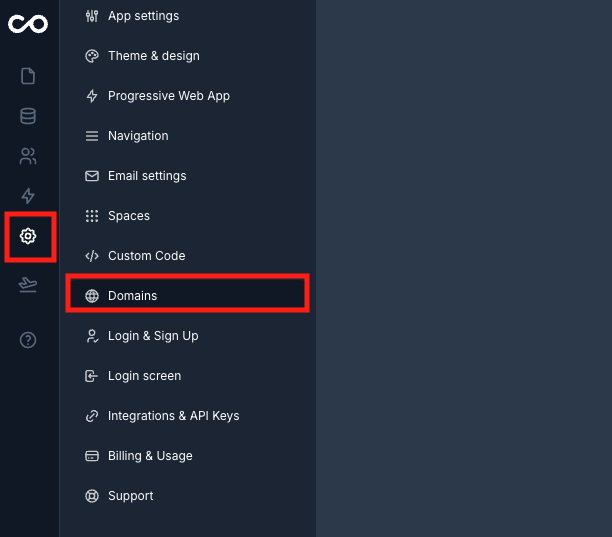
Task: Click the globe icon beside Domains
Action: point(92,296)
